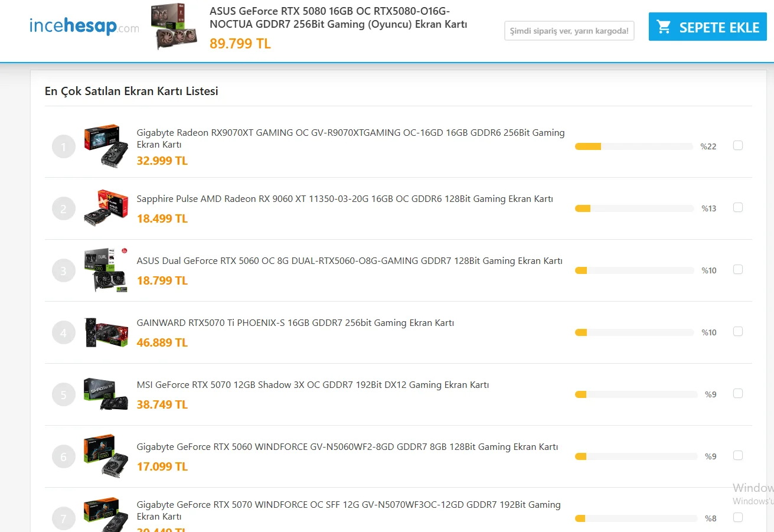774x532 pixels.
Task: Tick the checkbox for Gigabyte RX9070XT
Action: pos(738,145)
